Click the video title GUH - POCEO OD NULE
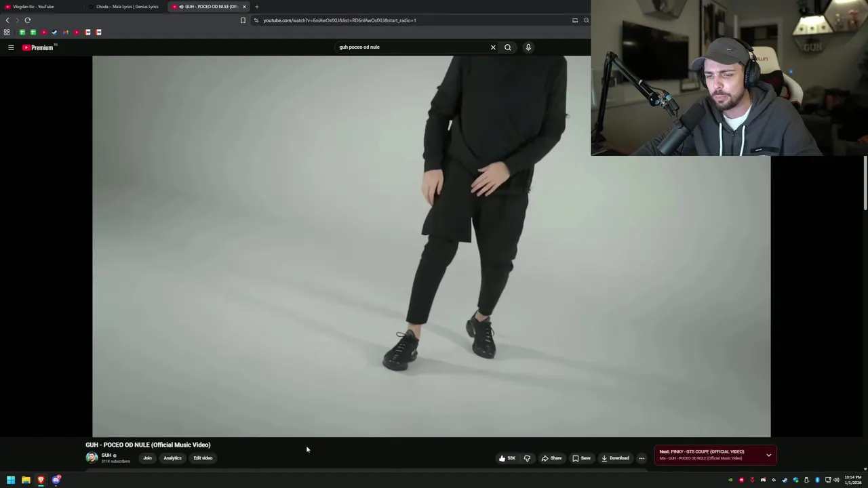 [148, 445]
